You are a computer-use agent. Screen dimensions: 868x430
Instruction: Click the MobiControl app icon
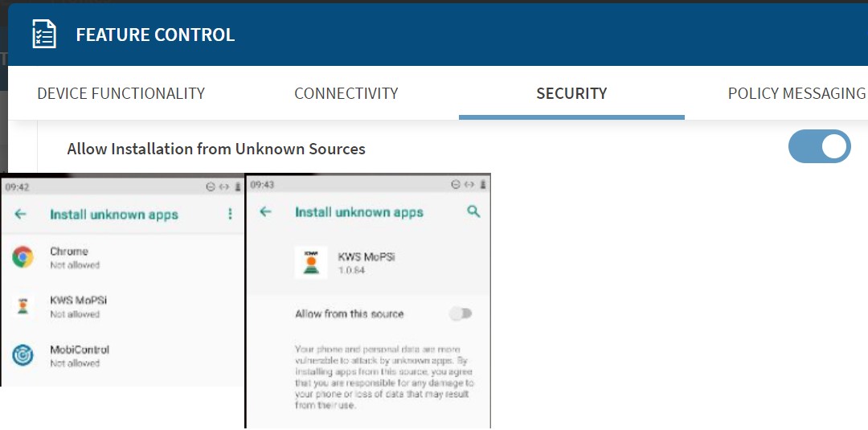click(23, 355)
